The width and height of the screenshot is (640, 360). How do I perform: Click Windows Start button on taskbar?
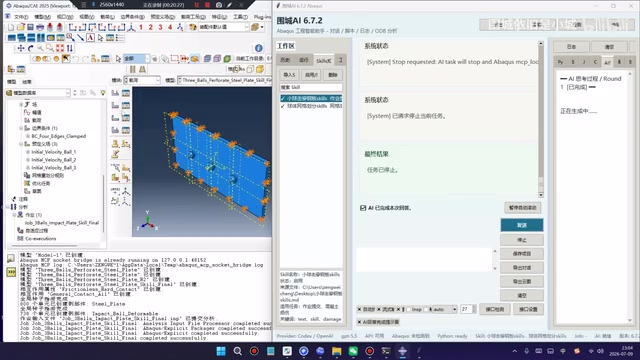pos(221,351)
